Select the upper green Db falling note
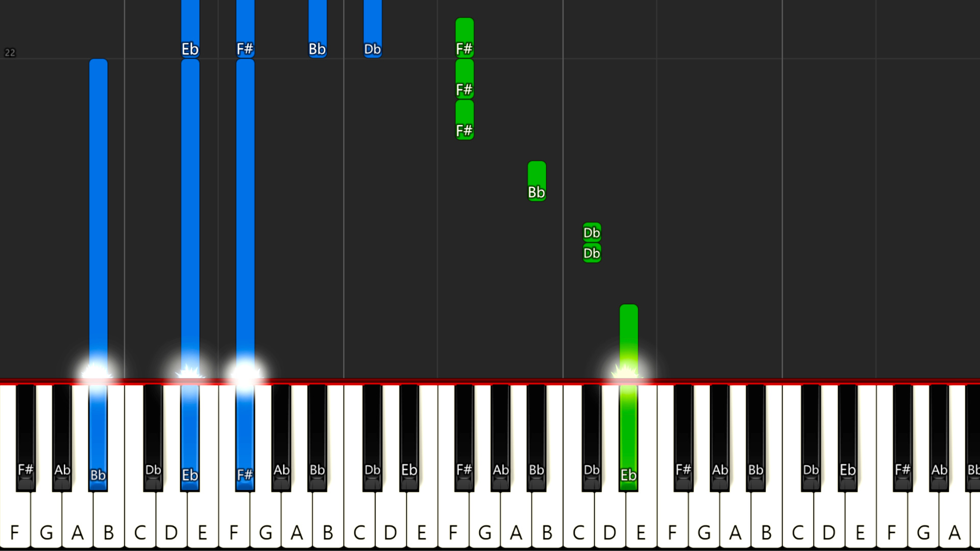Screen dimensions: 980x551 tap(592, 232)
